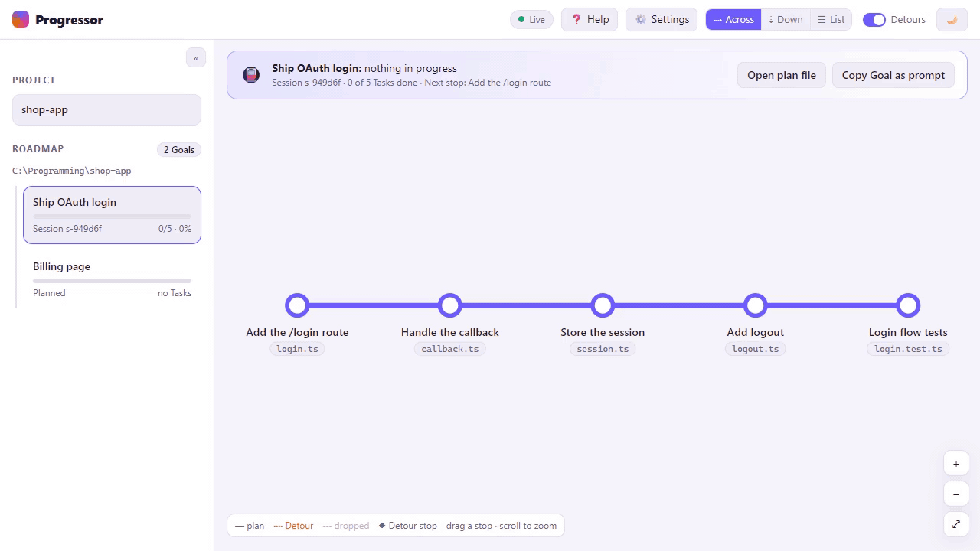Switch to the List view
The width and height of the screenshot is (980, 551).
[831, 19]
